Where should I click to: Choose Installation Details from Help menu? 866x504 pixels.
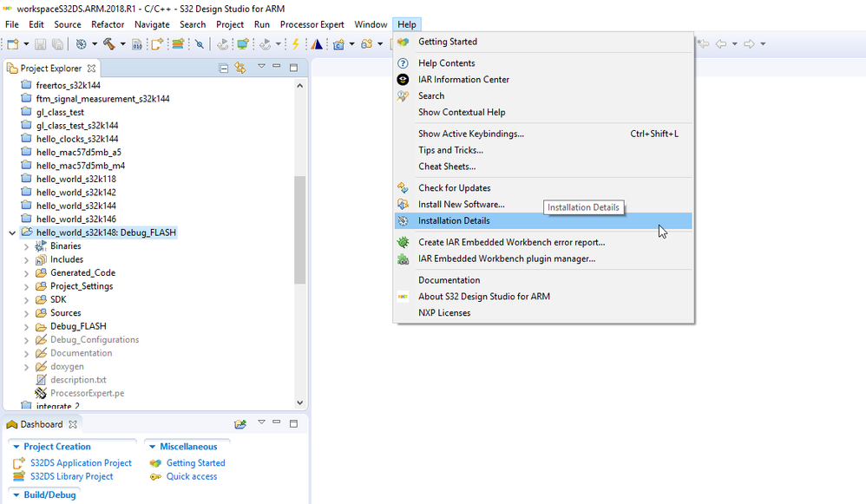tap(543, 221)
